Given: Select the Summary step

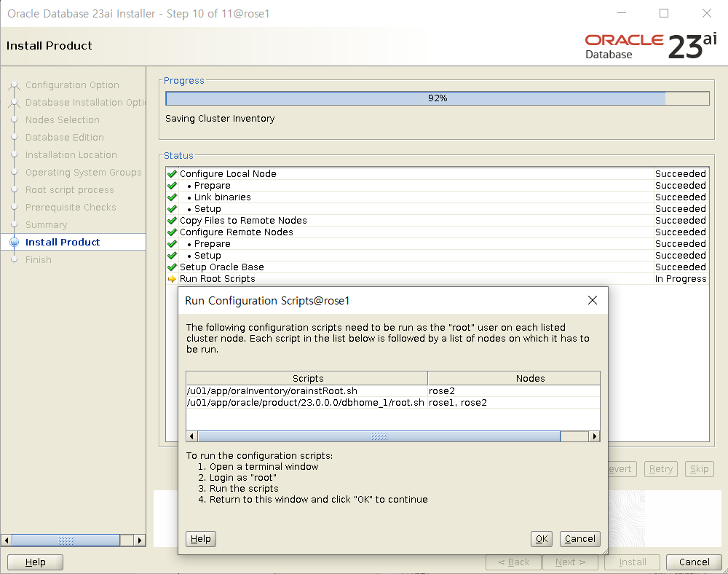Looking at the screenshot, I should click(x=46, y=225).
